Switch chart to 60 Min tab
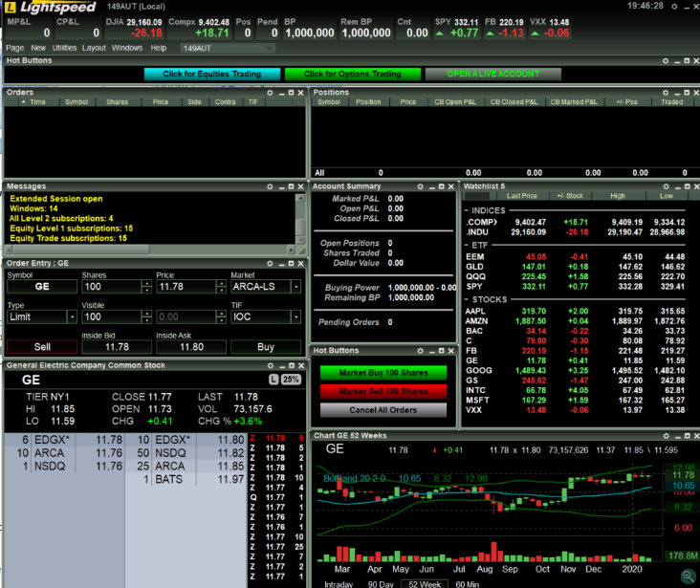Image resolution: width=700 pixels, height=588 pixels. (467, 584)
